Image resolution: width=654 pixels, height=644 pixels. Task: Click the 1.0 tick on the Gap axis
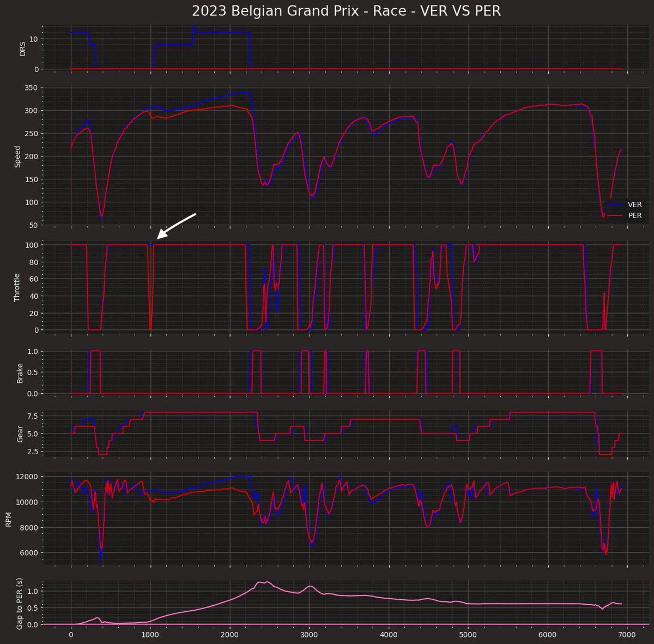32,591
